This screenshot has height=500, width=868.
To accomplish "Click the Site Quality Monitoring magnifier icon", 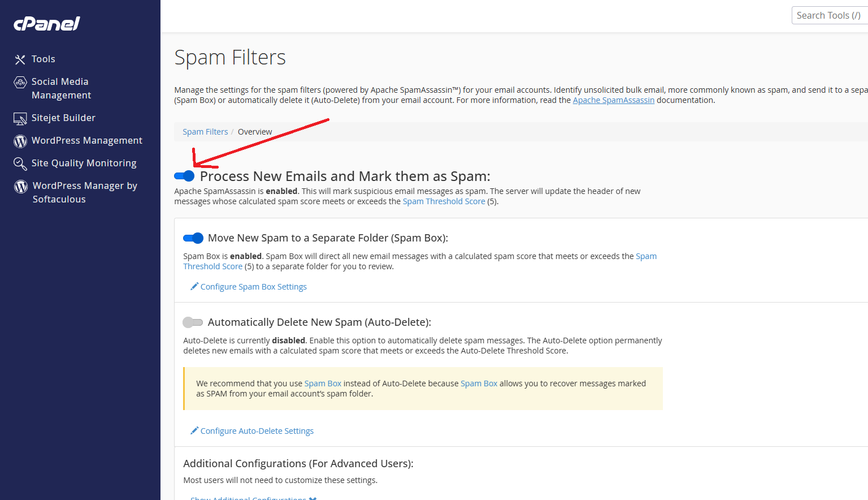I will pyautogui.click(x=20, y=163).
